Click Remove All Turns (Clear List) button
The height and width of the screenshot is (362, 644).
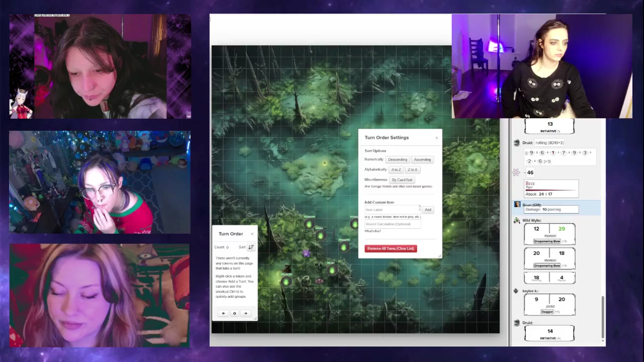coord(391,249)
